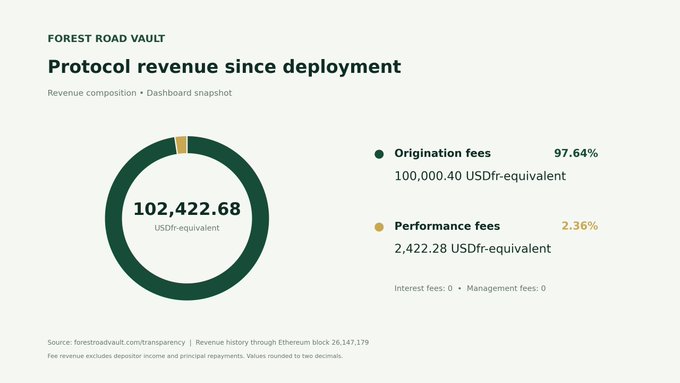
Task: Click the 2,422.28 USDfr-equivalent amount
Action: 473,249
